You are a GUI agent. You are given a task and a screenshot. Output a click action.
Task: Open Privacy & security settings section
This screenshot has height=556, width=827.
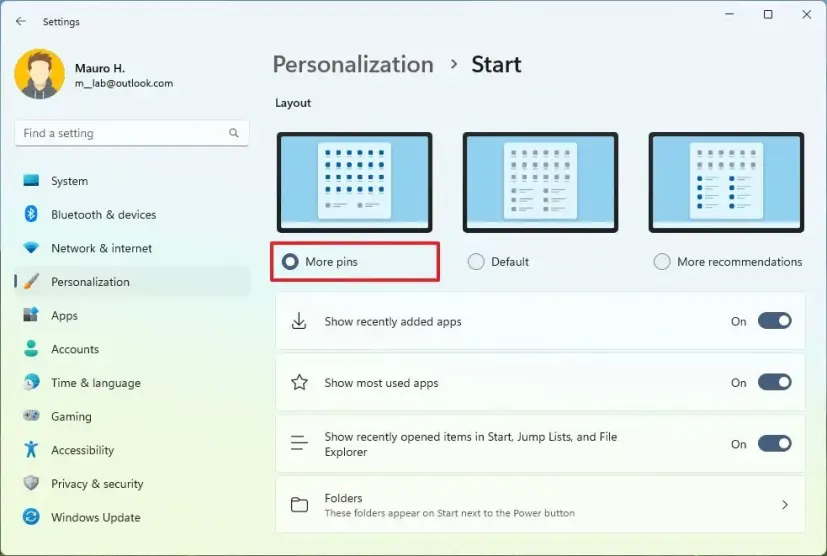97,484
